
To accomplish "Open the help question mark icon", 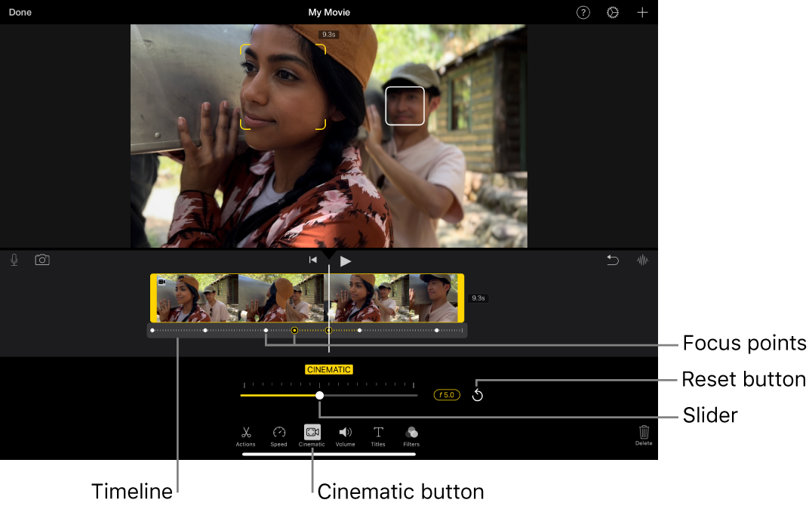I will point(583,12).
